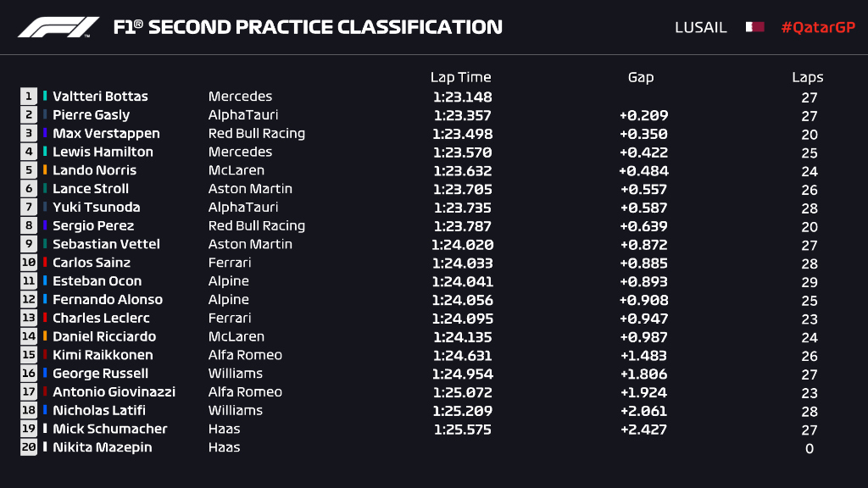Click the Second Practice Classification title
The height and width of the screenshot is (488, 868).
point(308,27)
